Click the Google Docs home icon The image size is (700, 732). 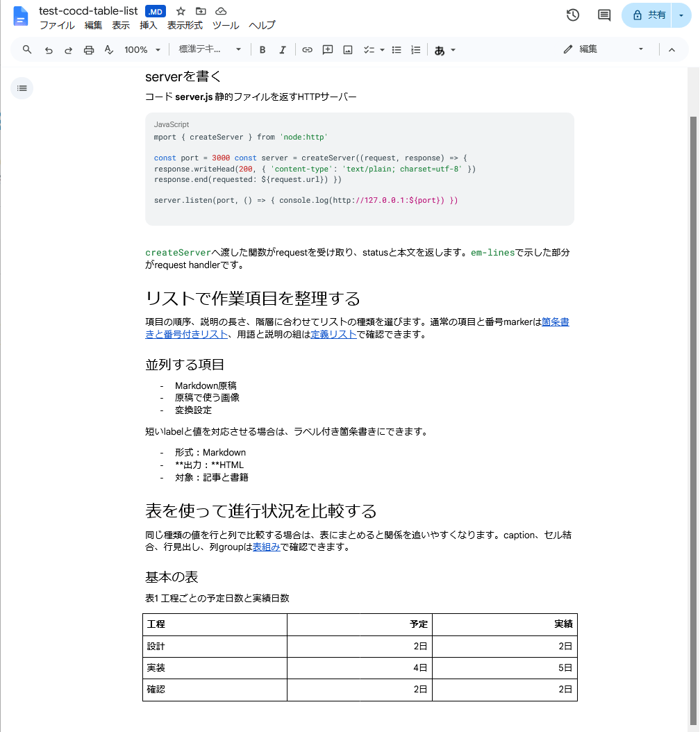click(x=21, y=17)
